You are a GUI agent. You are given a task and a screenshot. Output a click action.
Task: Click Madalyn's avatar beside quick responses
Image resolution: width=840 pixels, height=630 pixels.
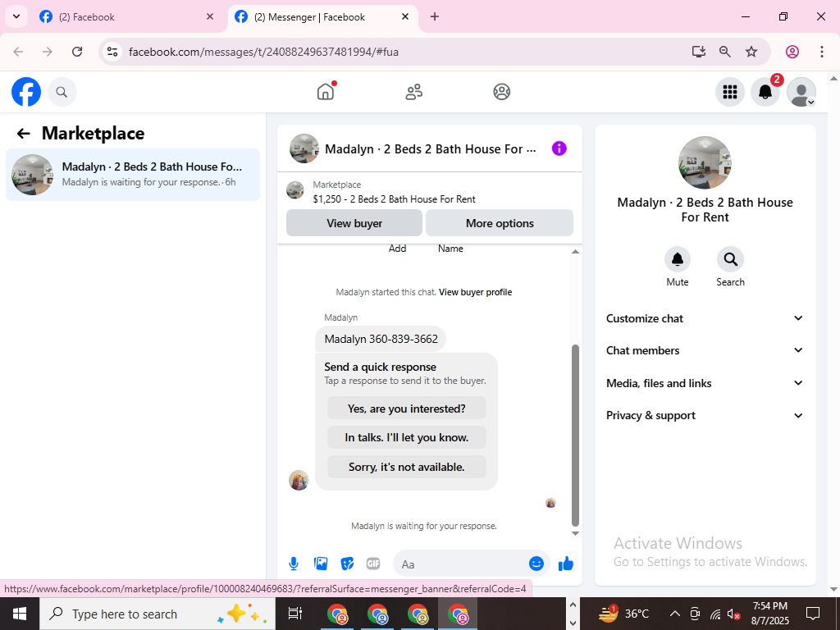click(x=299, y=480)
